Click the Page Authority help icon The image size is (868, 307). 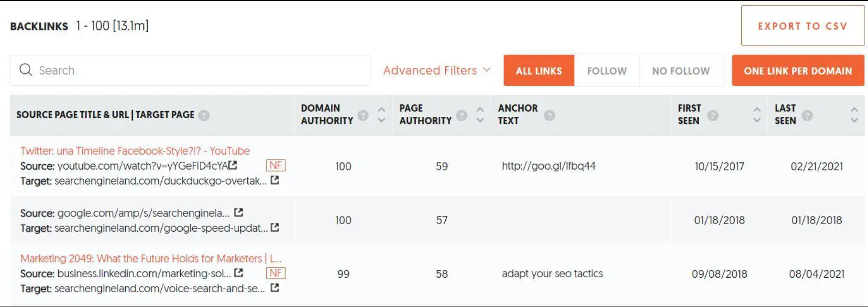pyautogui.click(x=461, y=115)
